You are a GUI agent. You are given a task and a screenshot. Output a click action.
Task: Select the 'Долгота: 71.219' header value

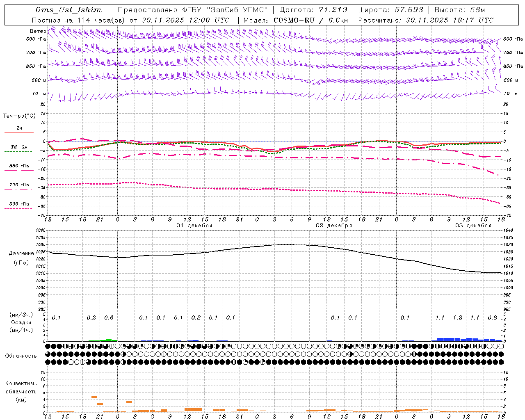[x=314, y=10]
